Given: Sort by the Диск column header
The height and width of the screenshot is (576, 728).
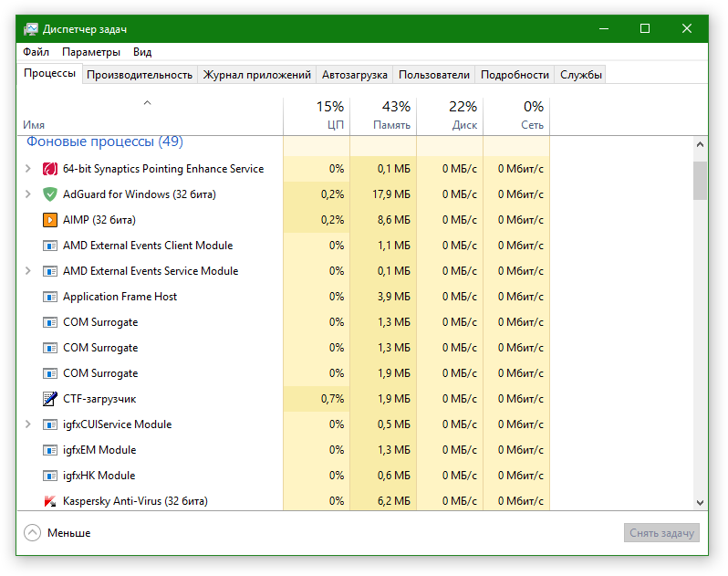Looking at the screenshot, I should (450, 116).
